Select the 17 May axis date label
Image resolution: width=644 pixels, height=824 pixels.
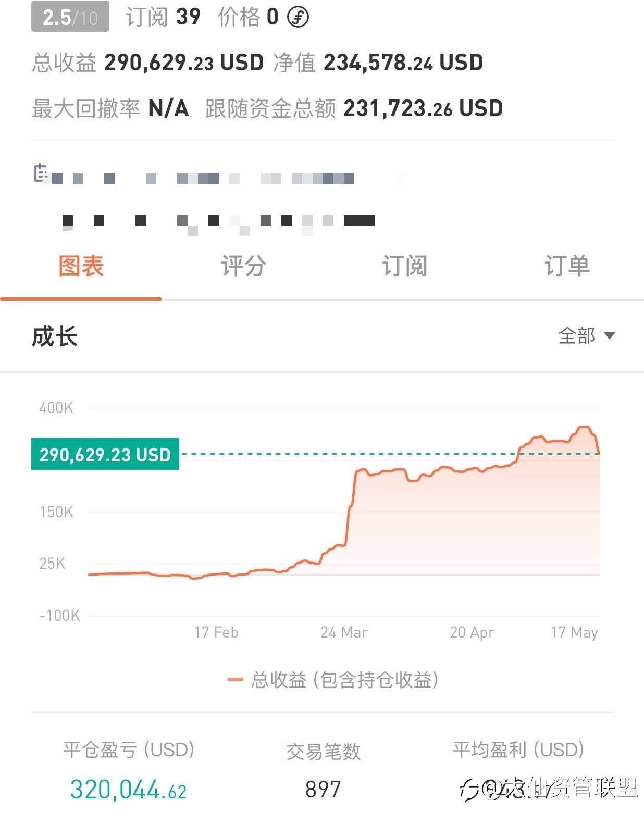(x=574, y=632)
